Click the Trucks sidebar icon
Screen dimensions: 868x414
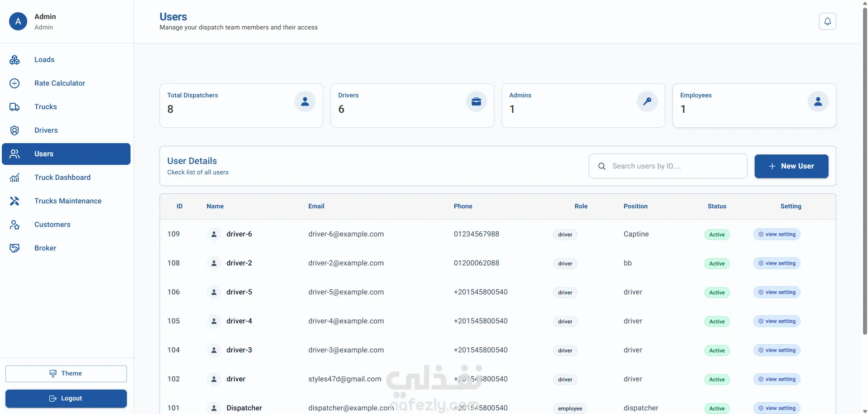(15, 107)
